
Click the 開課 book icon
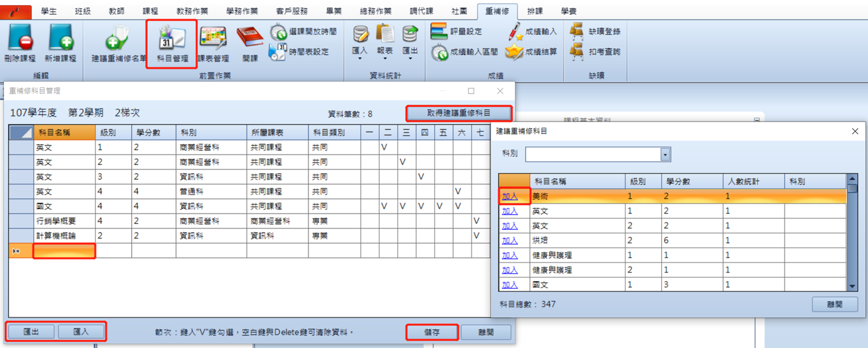(250, 44)
